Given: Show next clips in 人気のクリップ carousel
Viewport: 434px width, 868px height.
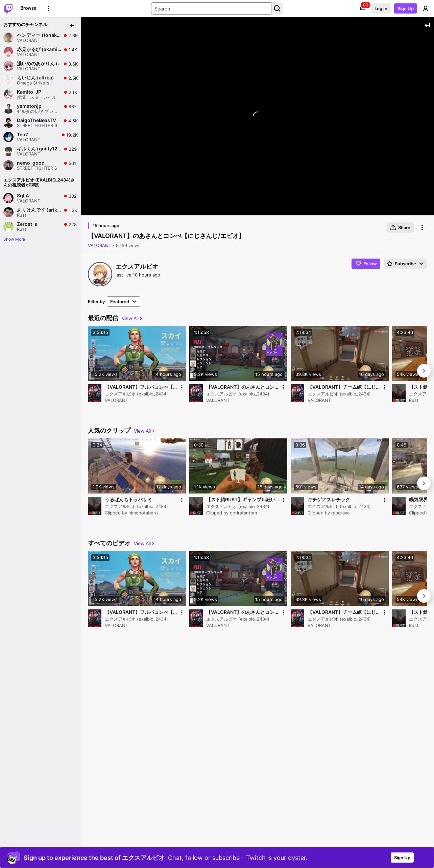Looking at the screenshot, I should [424, 483].
